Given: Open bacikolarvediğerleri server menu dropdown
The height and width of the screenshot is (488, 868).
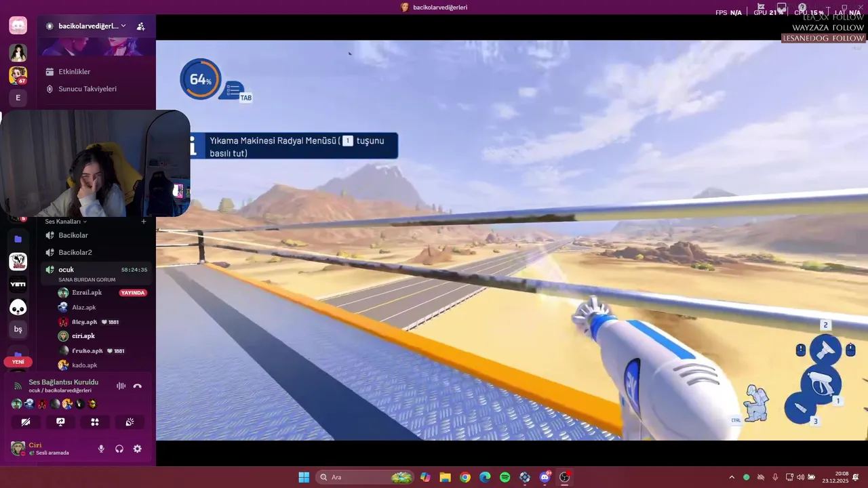Looking at the screenshot, I should coord(86,26).
